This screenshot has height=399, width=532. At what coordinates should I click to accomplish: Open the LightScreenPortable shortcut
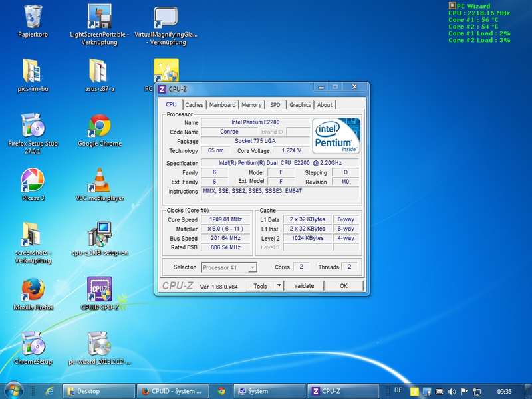coord(100,17)
